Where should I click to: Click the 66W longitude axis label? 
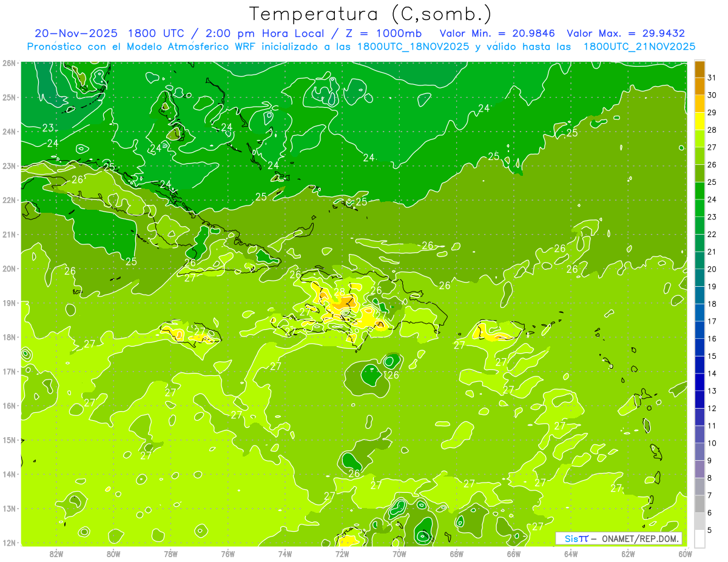[x=514, y=554]
